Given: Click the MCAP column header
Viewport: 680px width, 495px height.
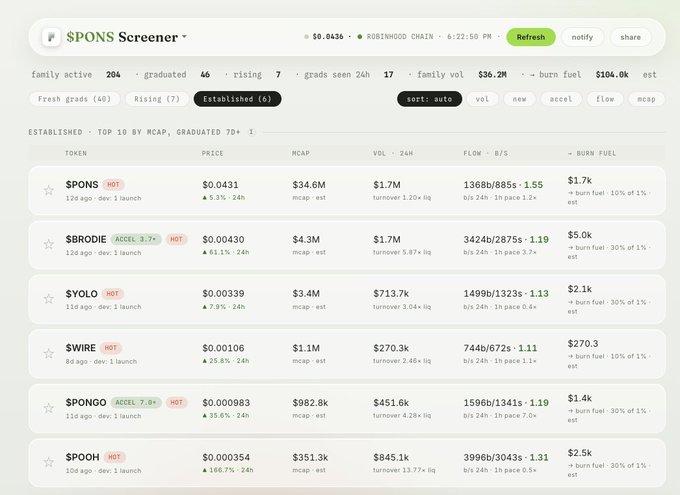Looking at the screenshot, I should click(301, 153).
